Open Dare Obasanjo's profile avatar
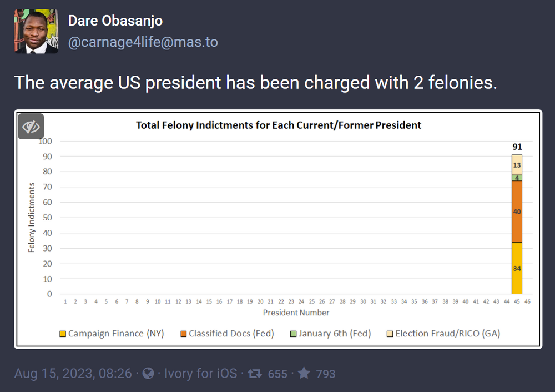The height and width of the screenshot is (392, 555). pyautogui.click(x=37, y=32)
